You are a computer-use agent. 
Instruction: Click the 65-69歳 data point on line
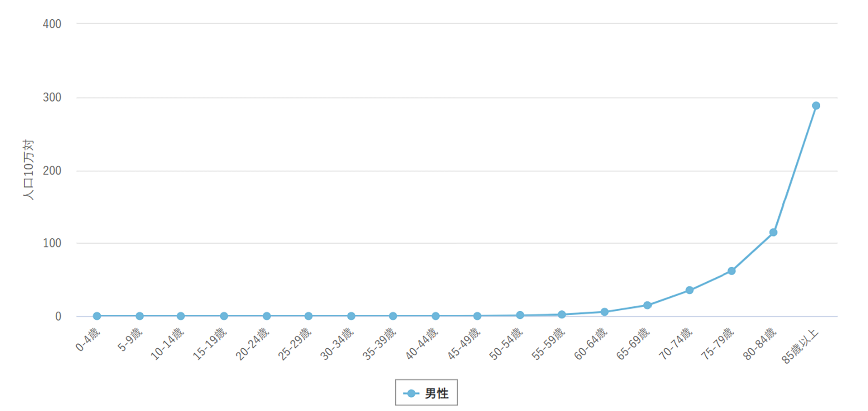click(647, 305)
